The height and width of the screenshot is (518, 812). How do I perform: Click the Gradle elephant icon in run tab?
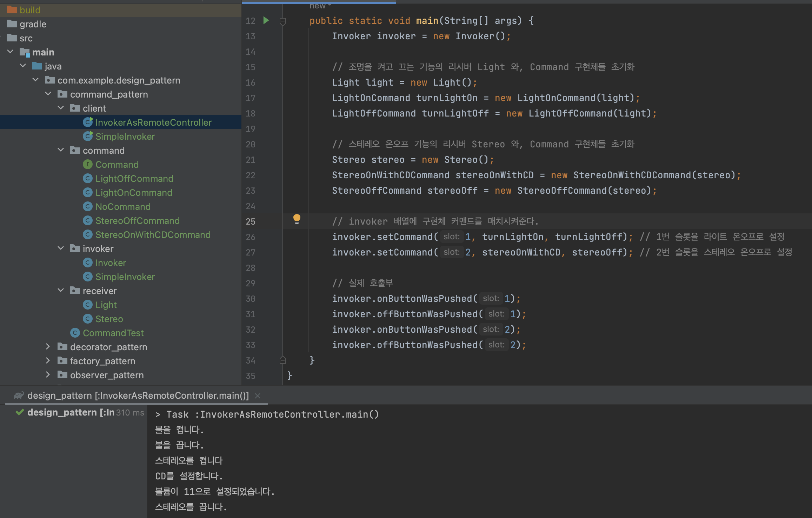18,396
